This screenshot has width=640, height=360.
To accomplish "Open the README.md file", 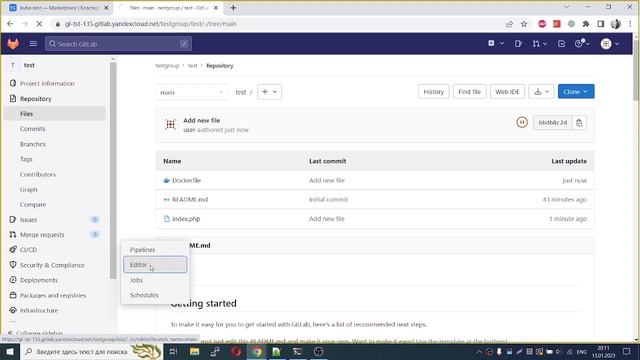I will (x=190, y=200).
